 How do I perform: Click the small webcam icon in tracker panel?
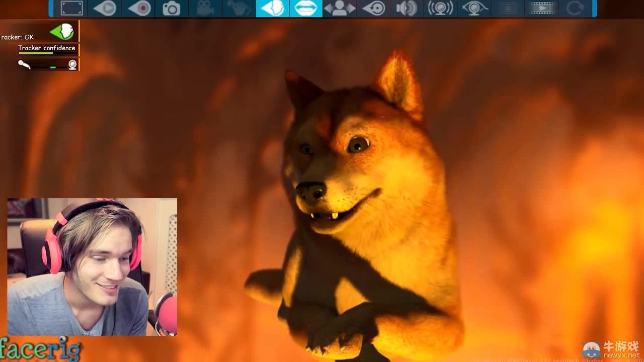[72, 64]
